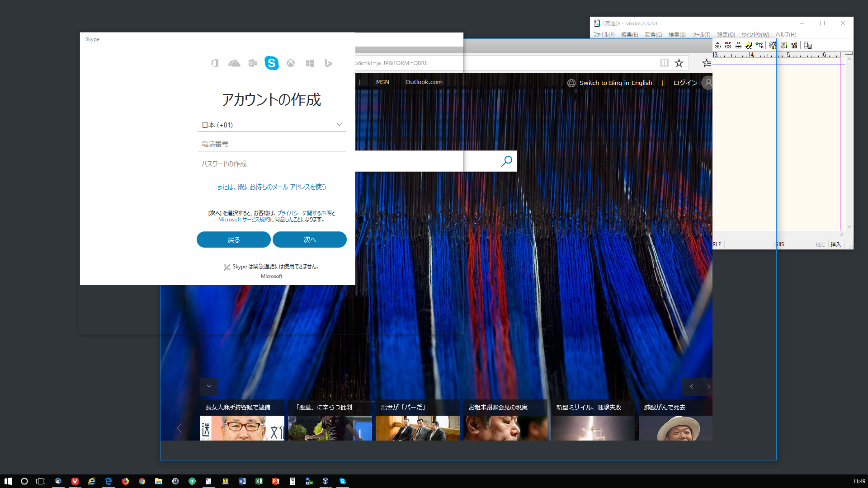Image resolution: width=868 pixels, height=488 pixels.
Task: Click the last icon in sakura toolbar
Action: (x=808, y=45)
